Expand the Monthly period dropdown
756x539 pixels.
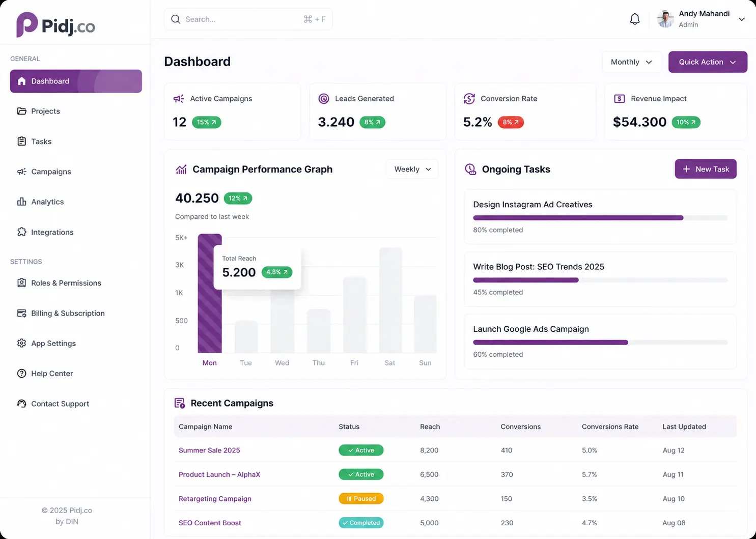(631, 62)
